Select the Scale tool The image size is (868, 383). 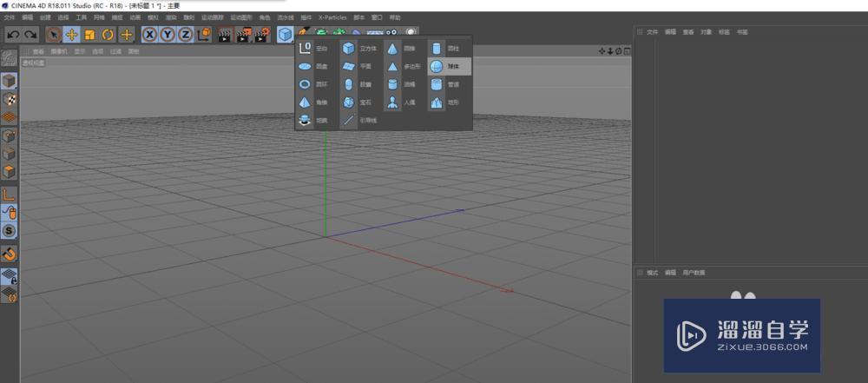click(x=89, y=35)
